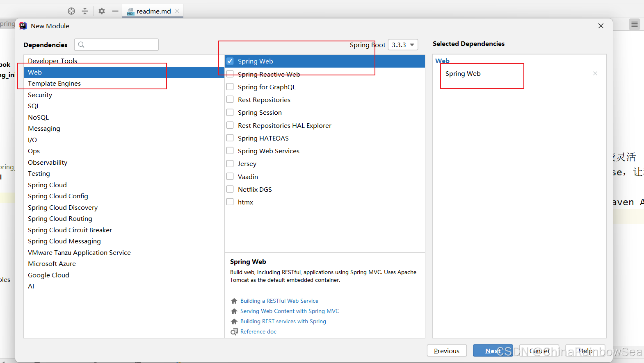Remove Spring Web from selected dependencies
Image resolution: width=644 pixels, height=363 pixels.
595,73
